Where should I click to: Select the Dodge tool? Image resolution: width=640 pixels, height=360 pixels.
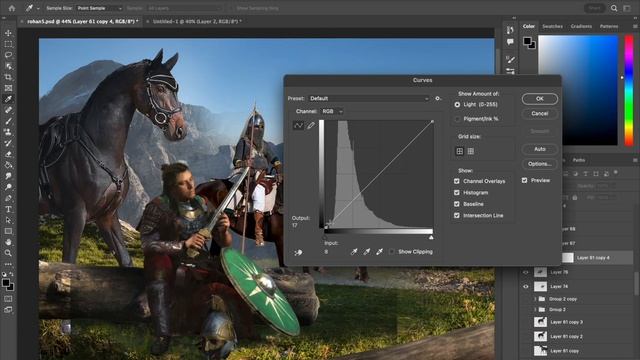(x=8, y=187)
